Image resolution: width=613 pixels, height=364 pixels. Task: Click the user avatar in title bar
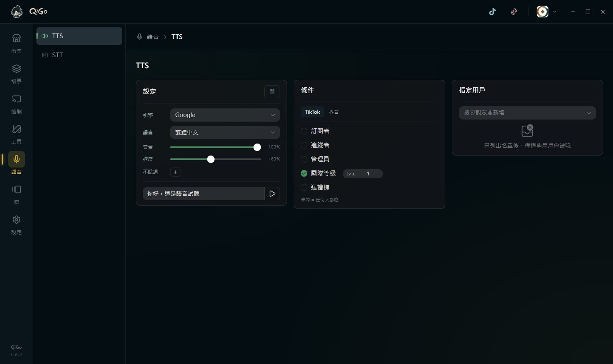tap(543, 12)
